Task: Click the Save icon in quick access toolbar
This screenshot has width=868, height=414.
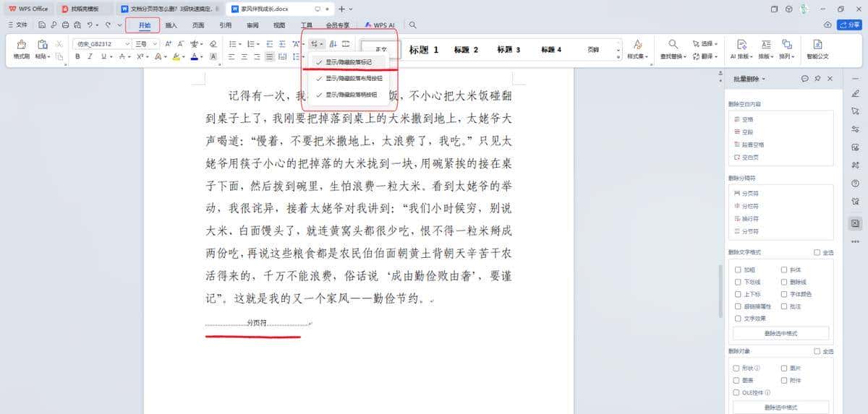Action: (43, 25)
